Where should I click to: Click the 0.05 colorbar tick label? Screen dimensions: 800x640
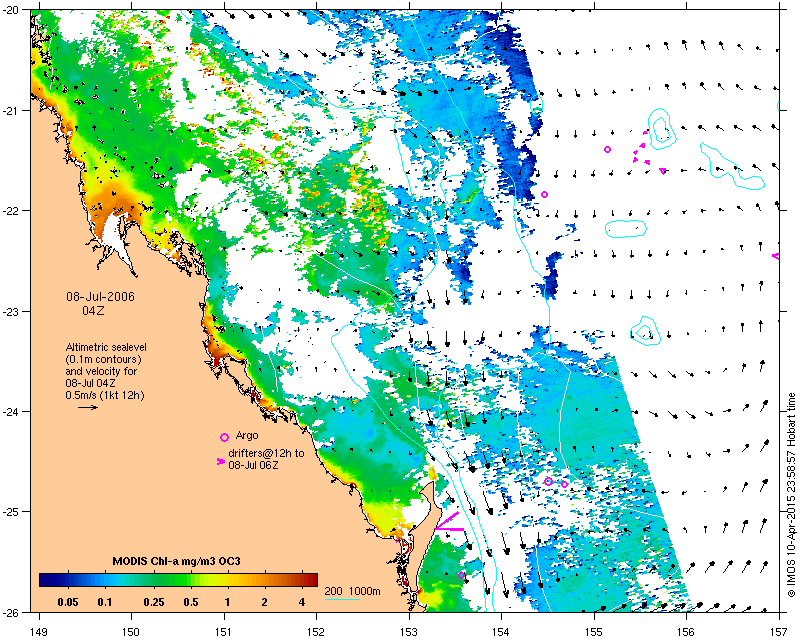(68, 602)
